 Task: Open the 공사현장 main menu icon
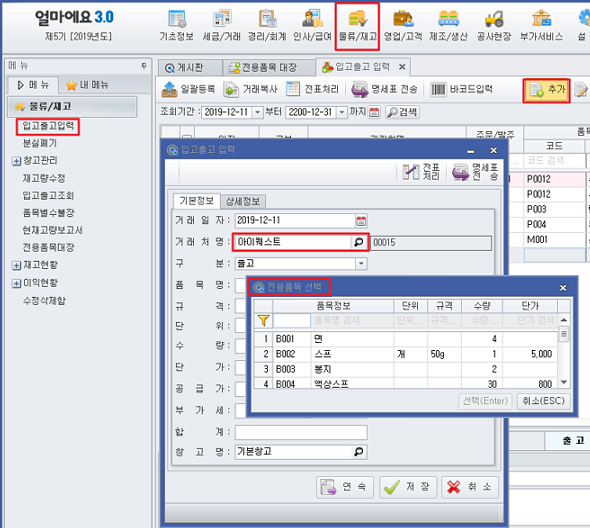click(x=494, y=25)
